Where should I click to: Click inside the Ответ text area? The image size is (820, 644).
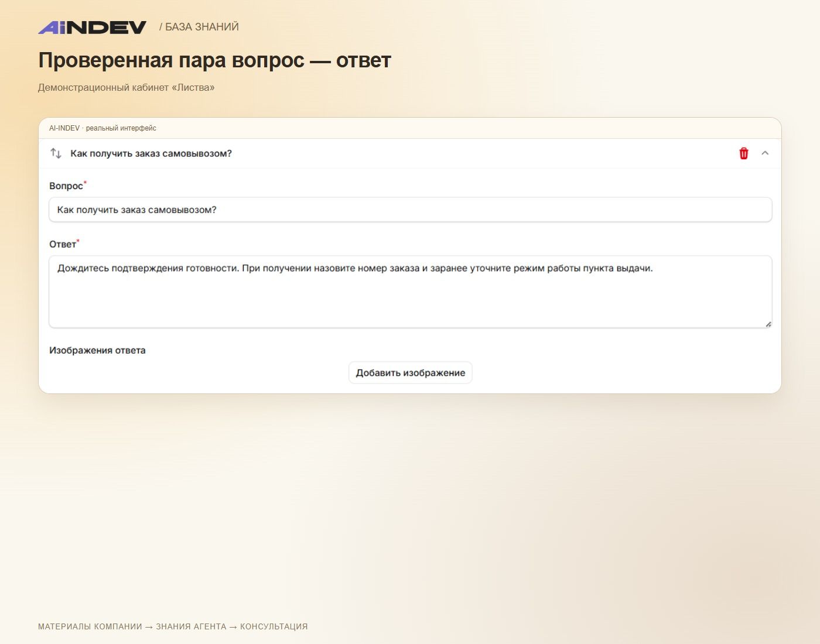[410, 292]
